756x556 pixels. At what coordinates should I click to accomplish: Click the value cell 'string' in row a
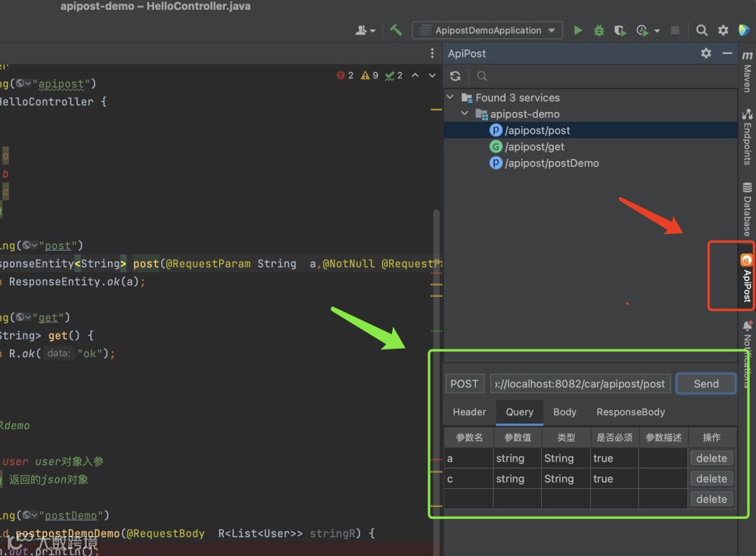click(517, 458)
